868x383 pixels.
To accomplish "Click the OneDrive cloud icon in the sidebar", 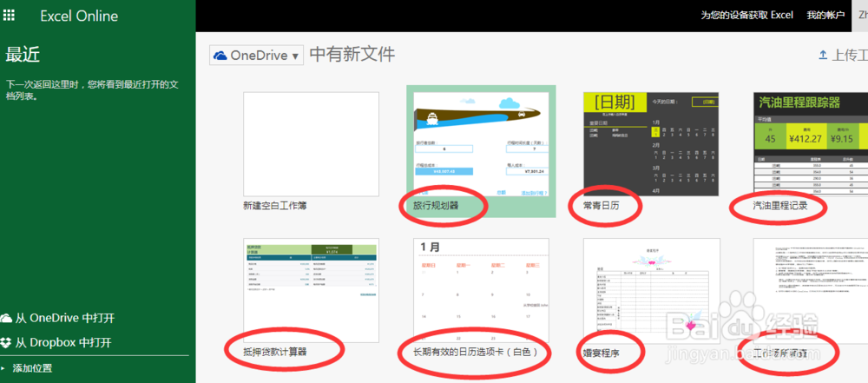I will 6,318.
